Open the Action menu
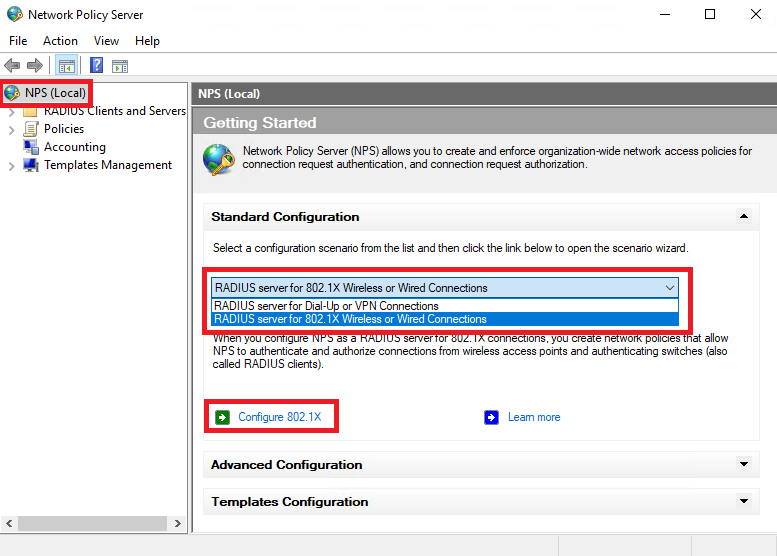This screenshot has width=777, height=556. coord(60,41)
